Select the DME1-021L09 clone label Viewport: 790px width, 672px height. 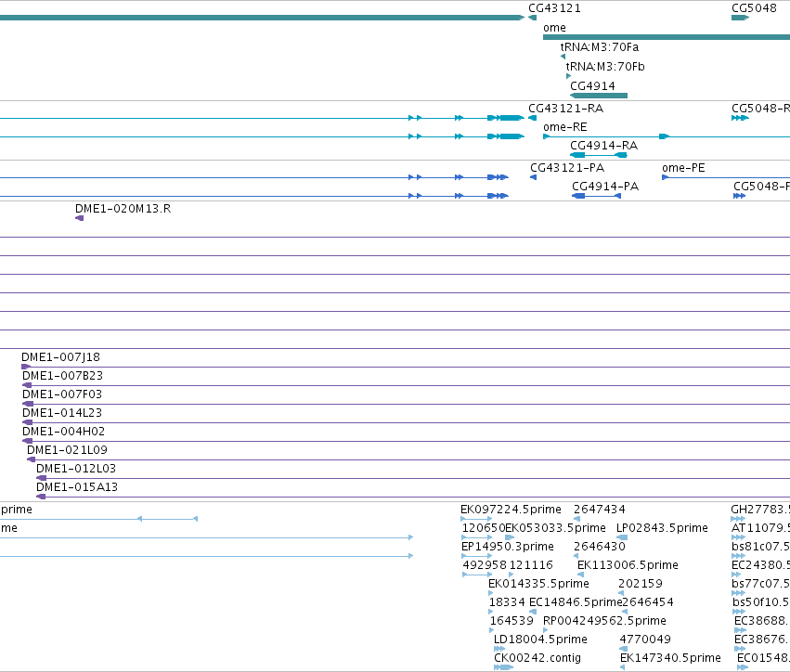67,450
